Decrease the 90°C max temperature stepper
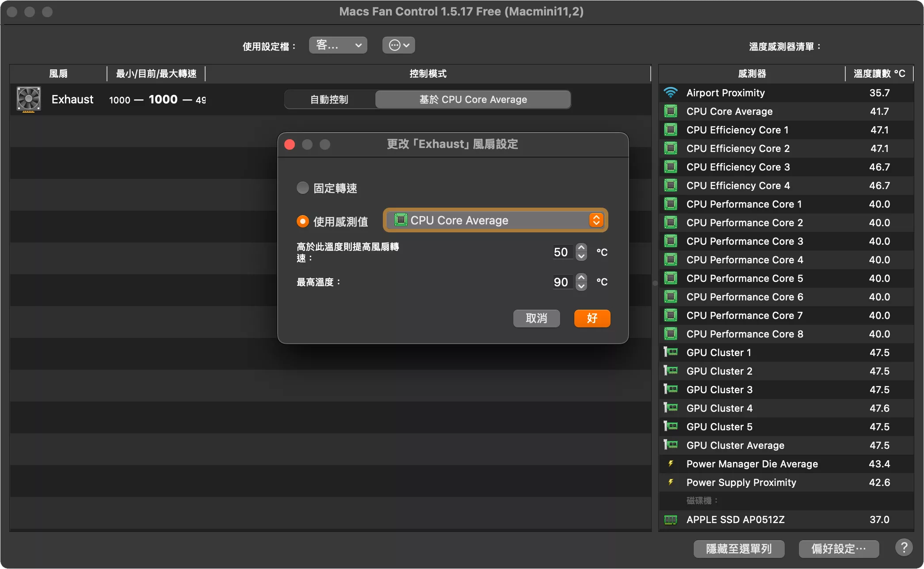The width and height of the screenshot is (924, 569). 581,286
